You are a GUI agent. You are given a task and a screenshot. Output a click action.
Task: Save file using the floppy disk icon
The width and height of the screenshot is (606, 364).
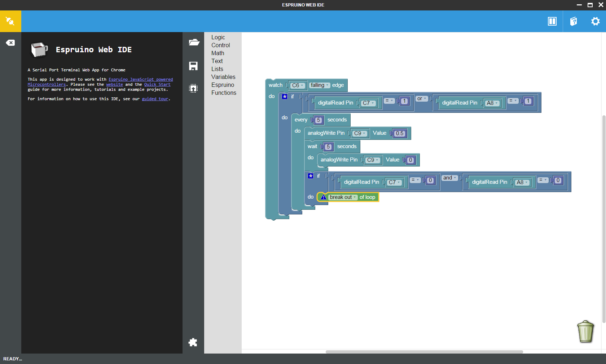coord(193,66)
